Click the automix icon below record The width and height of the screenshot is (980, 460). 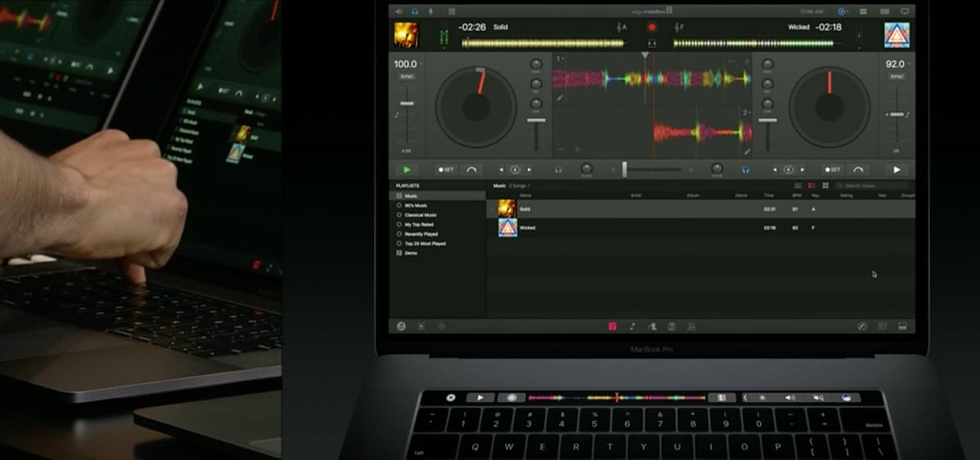tap(652, 43)
